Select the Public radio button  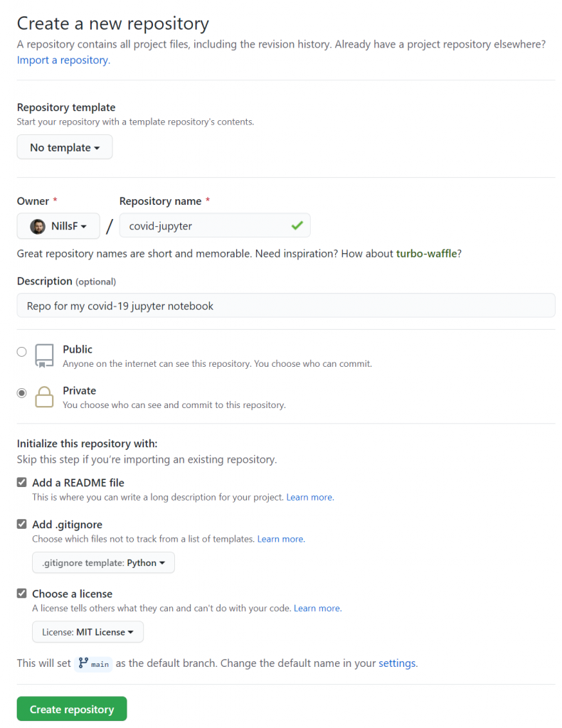click(22, 352)
